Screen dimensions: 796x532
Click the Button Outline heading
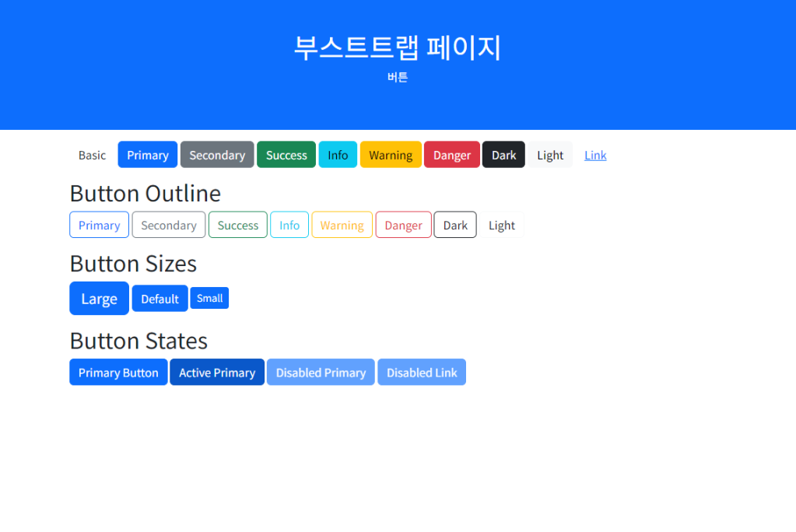146,194
